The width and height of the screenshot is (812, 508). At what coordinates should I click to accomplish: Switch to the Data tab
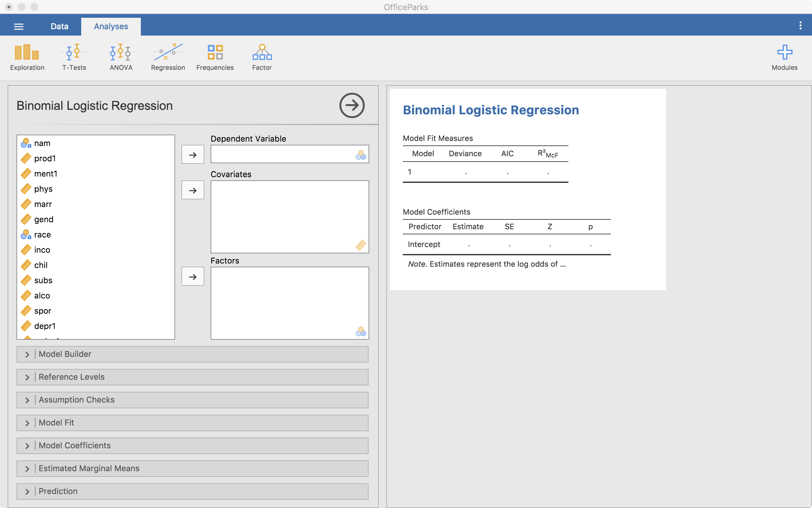click(x=59, y=26)
